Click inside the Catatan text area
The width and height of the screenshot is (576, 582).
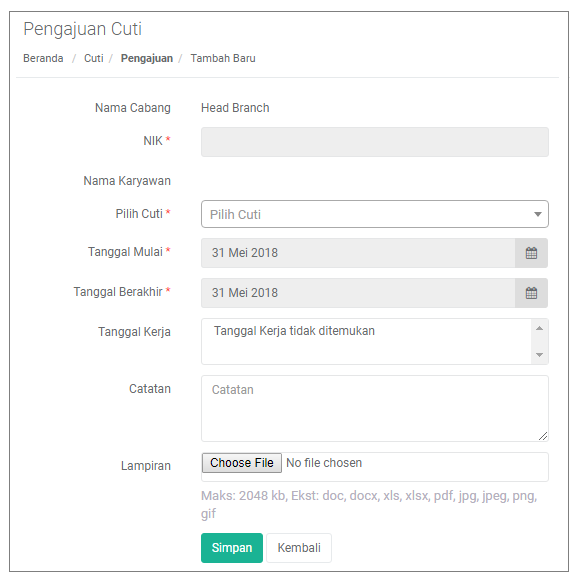coord(374,408)
